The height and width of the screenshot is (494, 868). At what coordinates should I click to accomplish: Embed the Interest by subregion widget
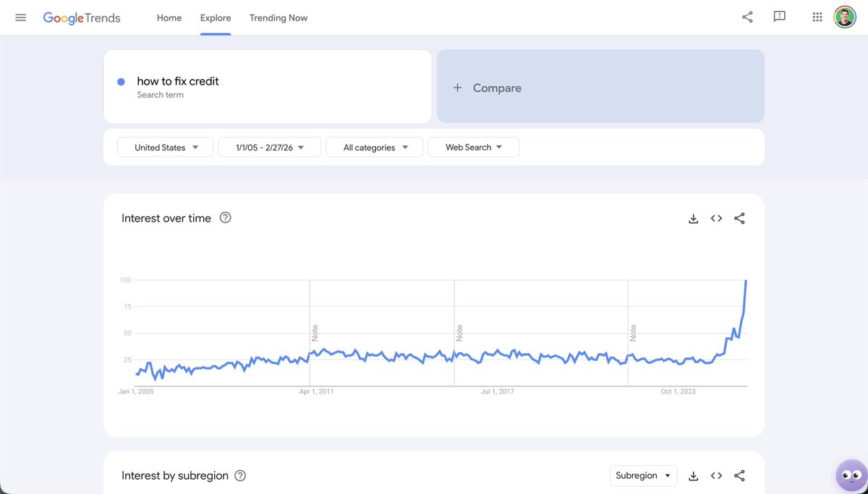pyautogui.click(x=716, y=476)
